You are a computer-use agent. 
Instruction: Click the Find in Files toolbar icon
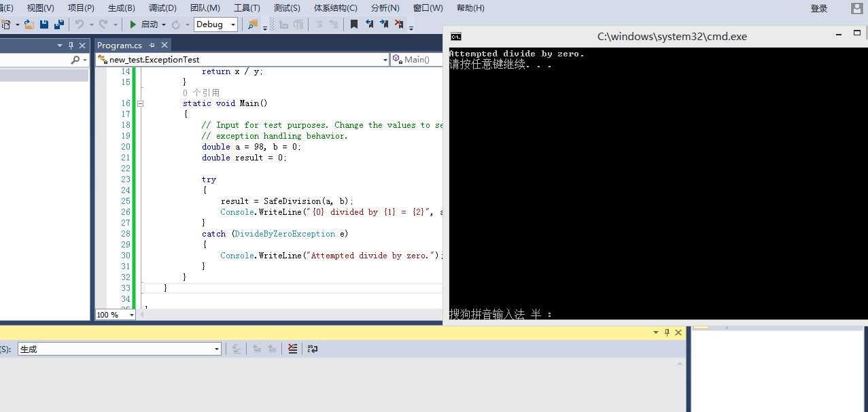point(251,24)
